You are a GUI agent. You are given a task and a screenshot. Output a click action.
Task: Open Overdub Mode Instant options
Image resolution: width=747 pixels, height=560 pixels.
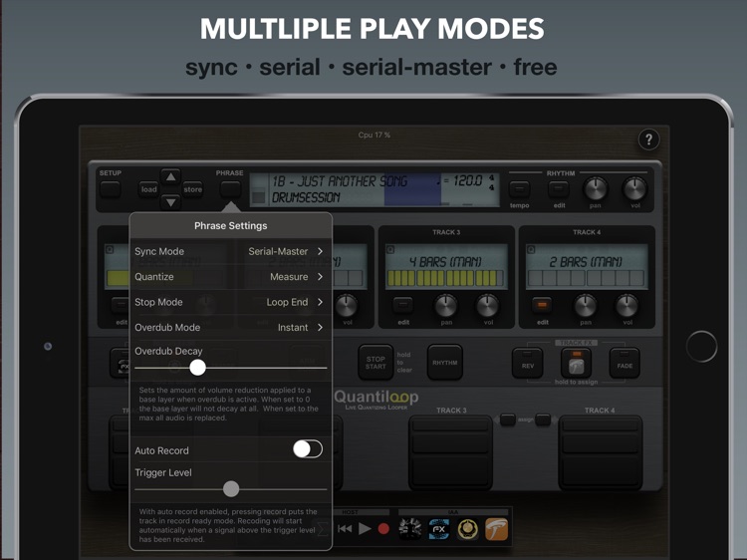230,327
